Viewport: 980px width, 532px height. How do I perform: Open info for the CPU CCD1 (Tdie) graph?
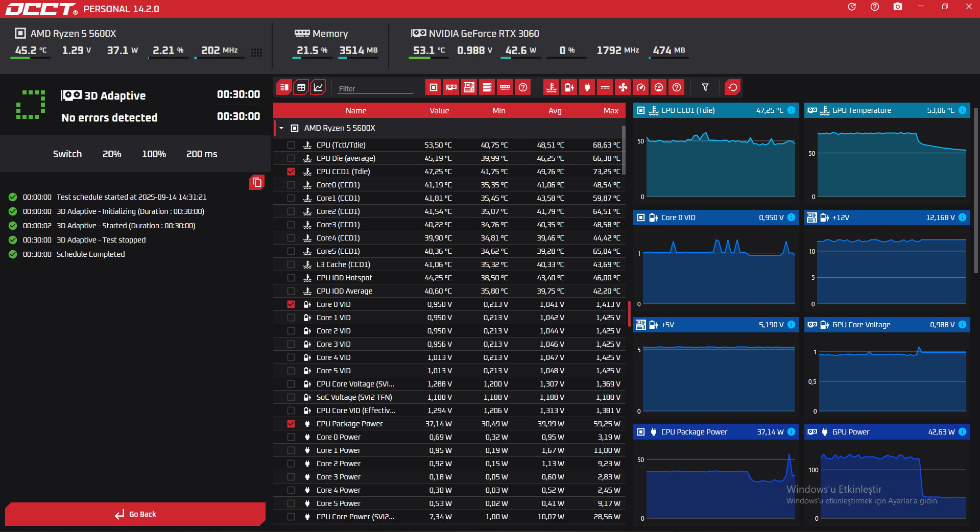point(791,110)
